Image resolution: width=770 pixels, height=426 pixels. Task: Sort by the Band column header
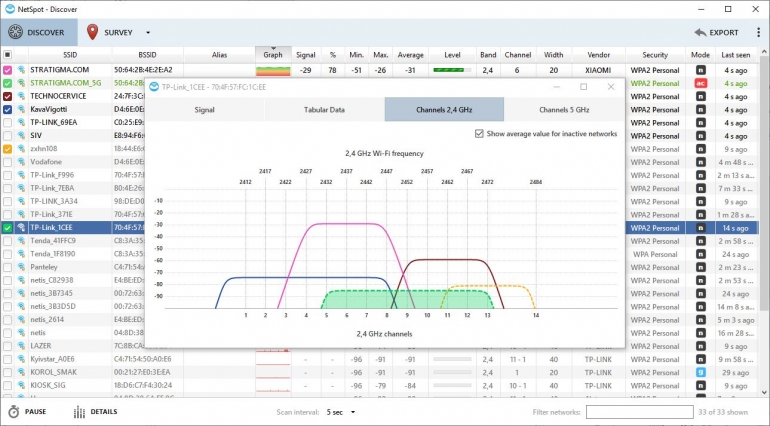[x=488, y=55]
